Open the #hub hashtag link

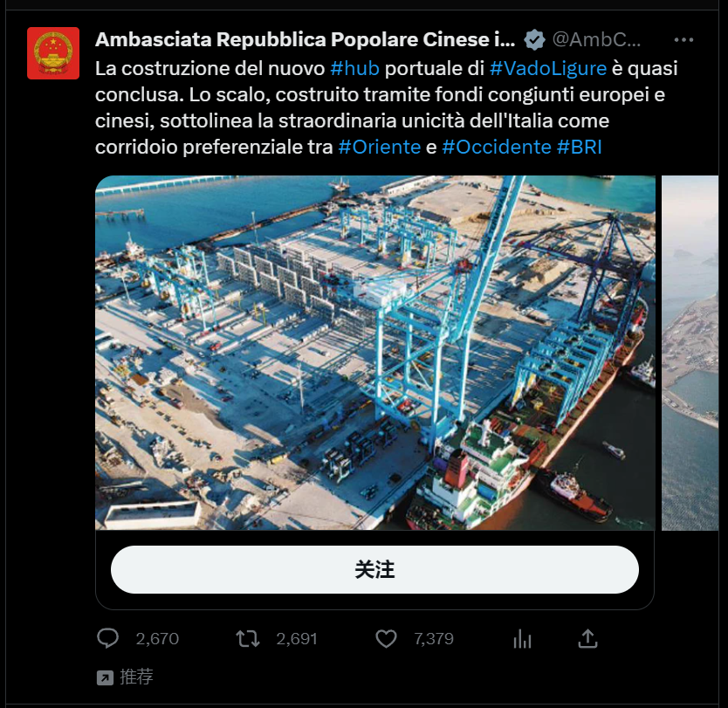click(354, 68)
